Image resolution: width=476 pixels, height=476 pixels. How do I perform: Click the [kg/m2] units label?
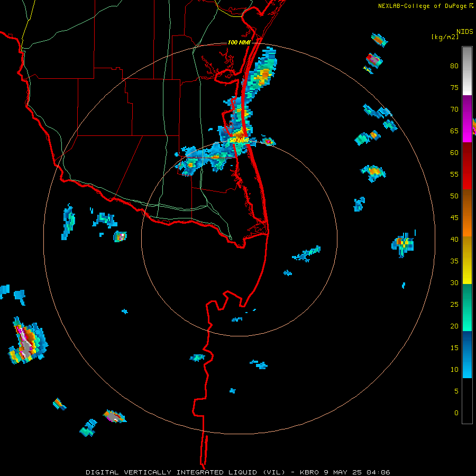point(445,37)
